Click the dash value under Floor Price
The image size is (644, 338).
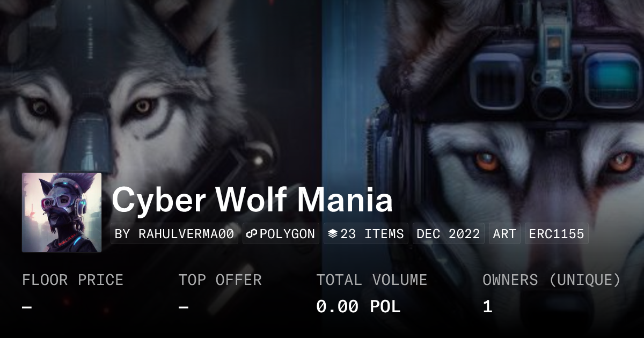tap(27, 307)
